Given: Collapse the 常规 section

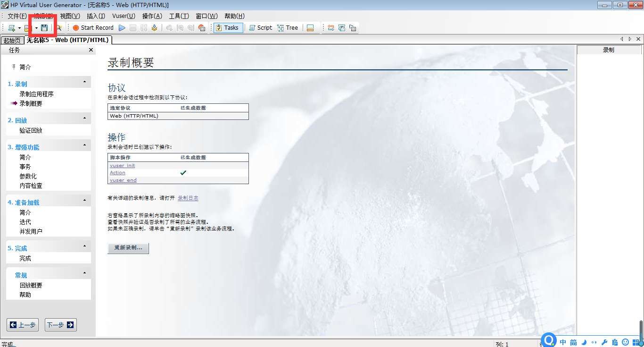Looking at the screenshot, I should pos(84,273).
